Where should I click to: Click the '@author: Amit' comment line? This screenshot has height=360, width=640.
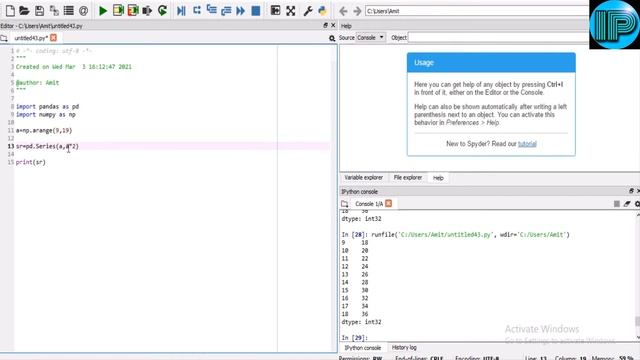[38, 83]
